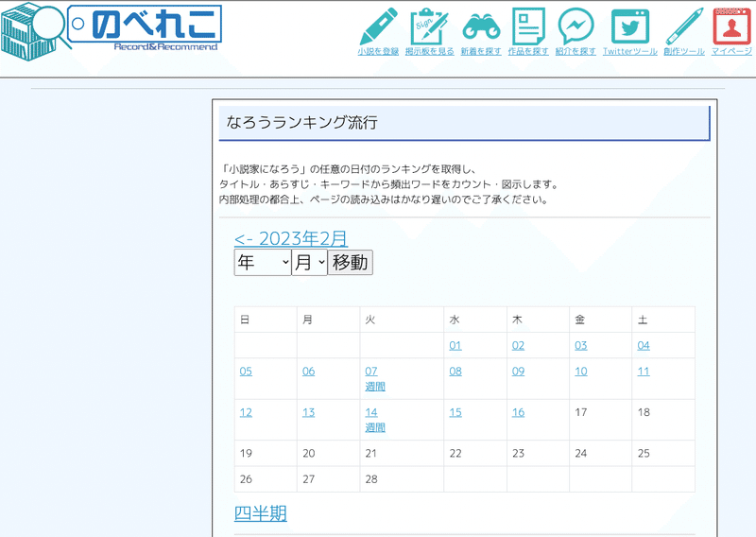Open the 四半期 quarterly link
Image resolution: width=756 pixels, height=537 pixels.
pyautogui.click(x=261, y=513)
